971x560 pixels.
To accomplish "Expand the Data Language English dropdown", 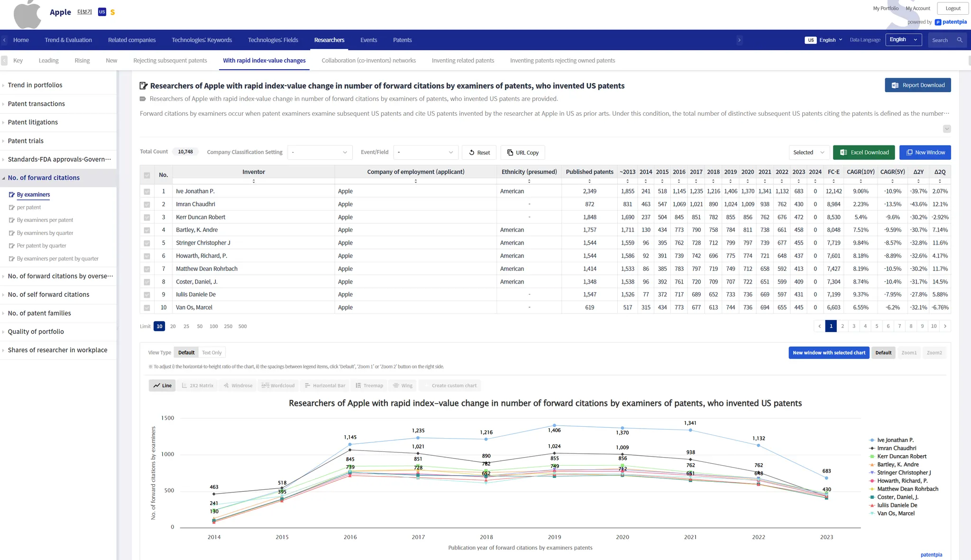I will pyautogui.click(x=903, y=40).
